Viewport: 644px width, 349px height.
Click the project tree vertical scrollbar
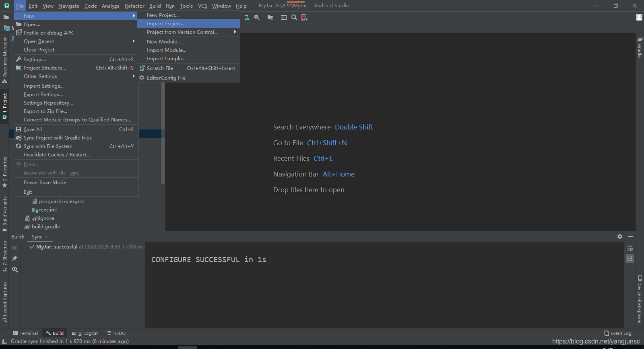pos(163,133)
